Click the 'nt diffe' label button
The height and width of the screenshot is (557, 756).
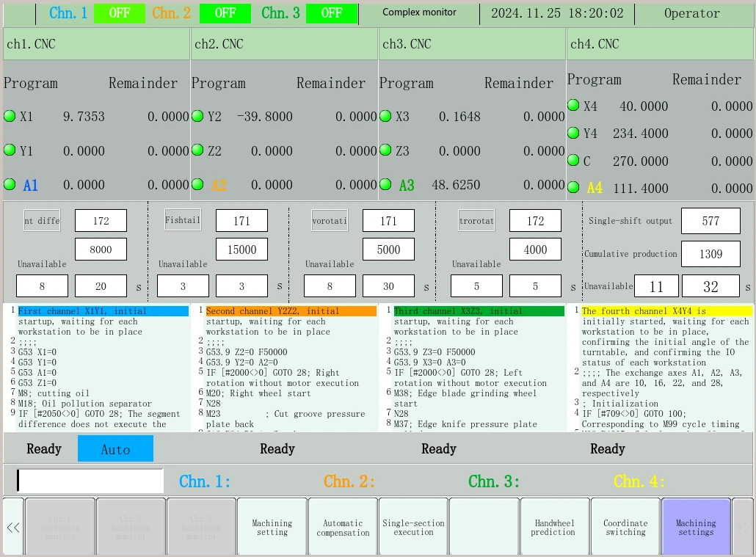(x=42, y=220)
